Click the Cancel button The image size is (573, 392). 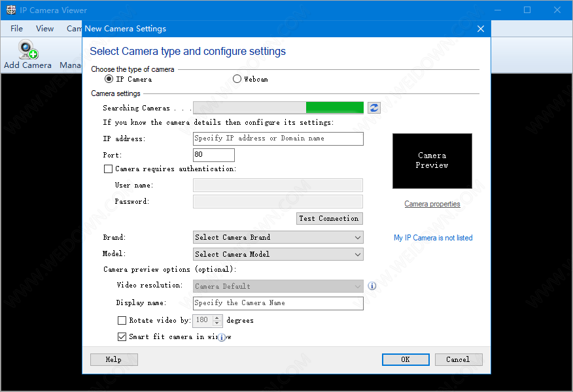[459, 359]
